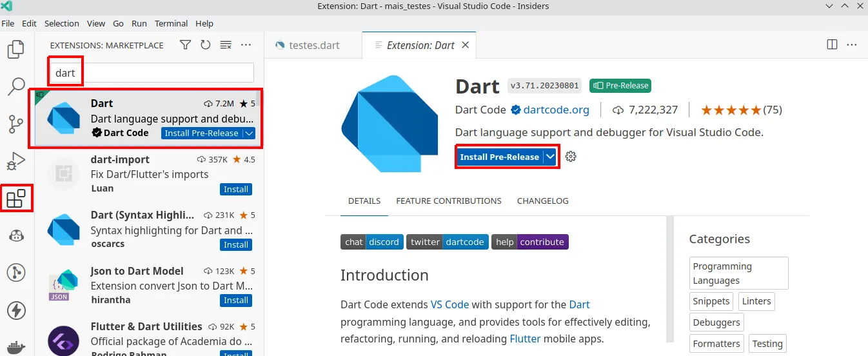Close the Extension: Dart tab
The width and height of the screenshot is (868, 356).
[x=466, y=45]
